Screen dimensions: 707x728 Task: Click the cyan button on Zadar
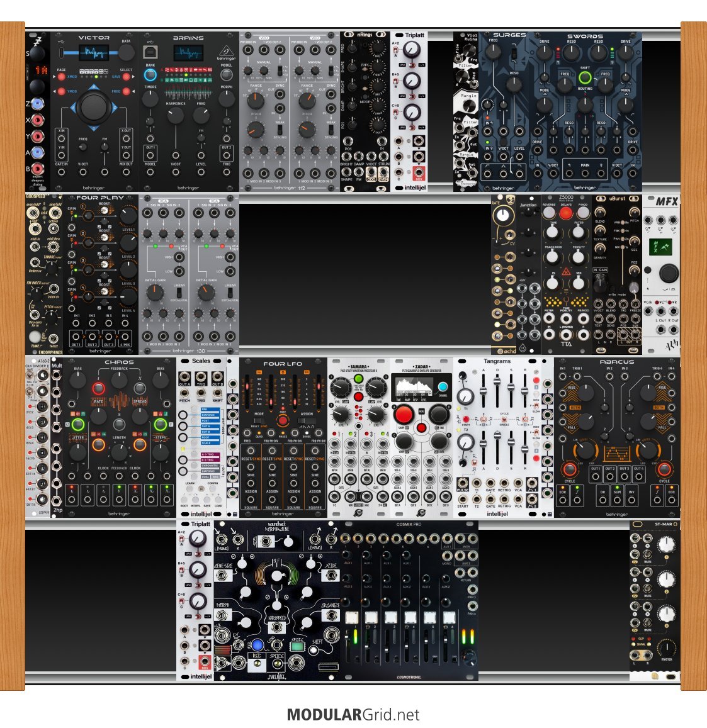443,386
